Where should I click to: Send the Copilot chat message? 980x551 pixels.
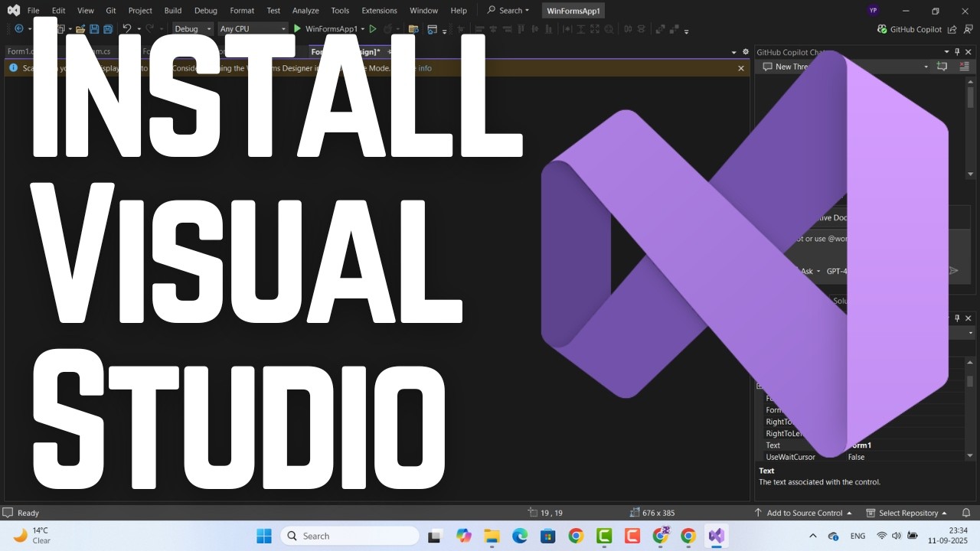(x=953, y=271)
